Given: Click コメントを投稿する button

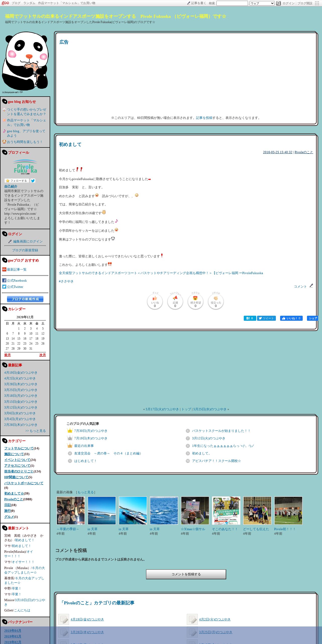Looking at the screenshot, I should coord(186,574).
